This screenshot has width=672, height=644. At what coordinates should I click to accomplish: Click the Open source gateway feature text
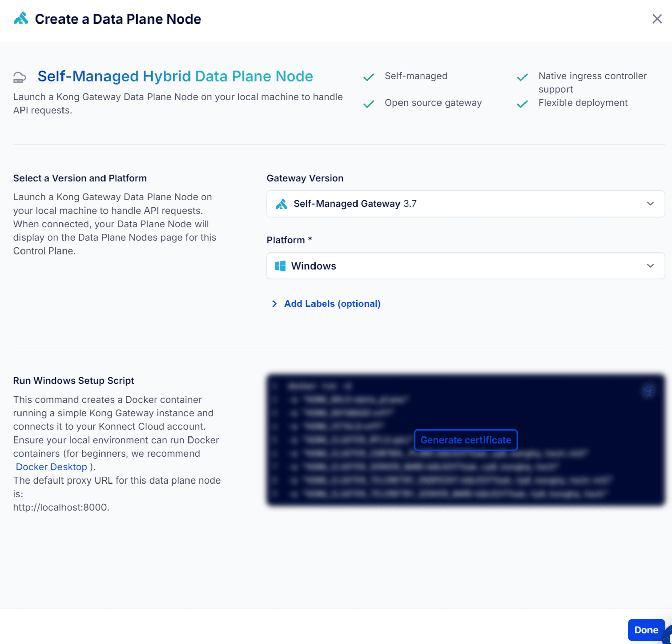(x=433, y=103)
